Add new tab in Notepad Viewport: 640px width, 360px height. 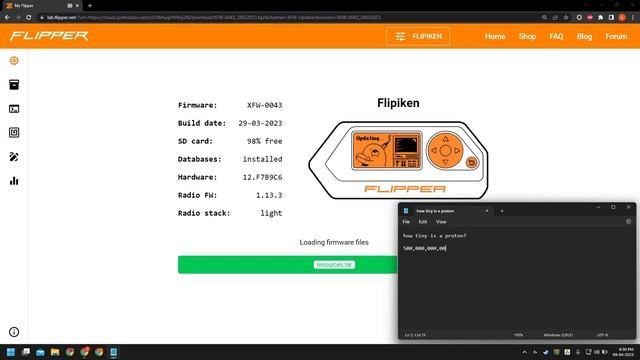502,211
